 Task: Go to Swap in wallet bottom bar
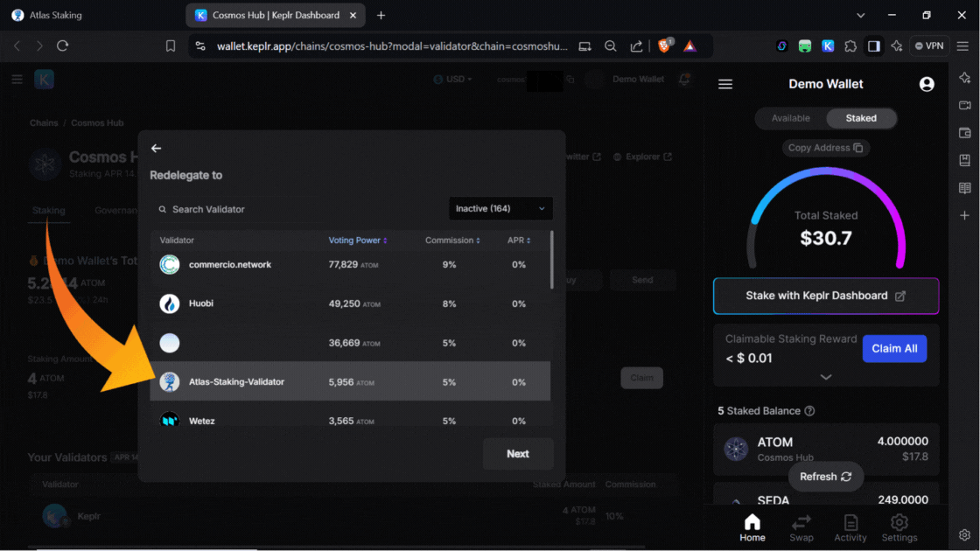(x=801, y=528)
